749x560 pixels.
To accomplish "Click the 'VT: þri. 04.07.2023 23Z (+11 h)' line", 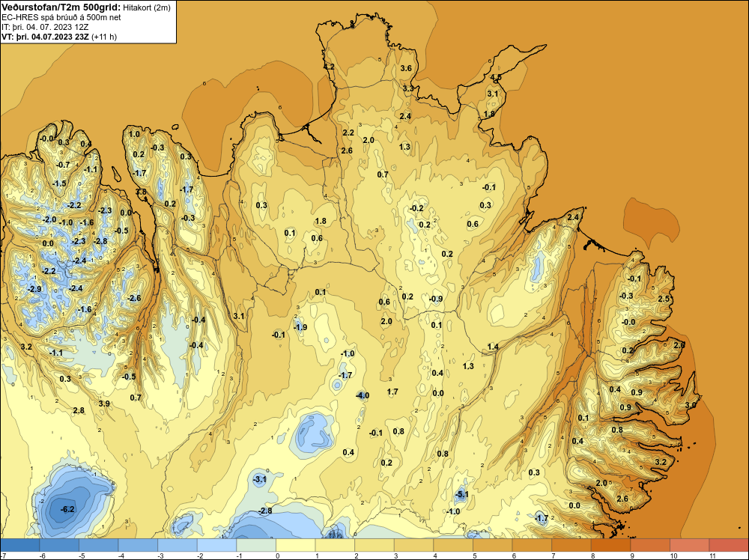I will [58, 37].
